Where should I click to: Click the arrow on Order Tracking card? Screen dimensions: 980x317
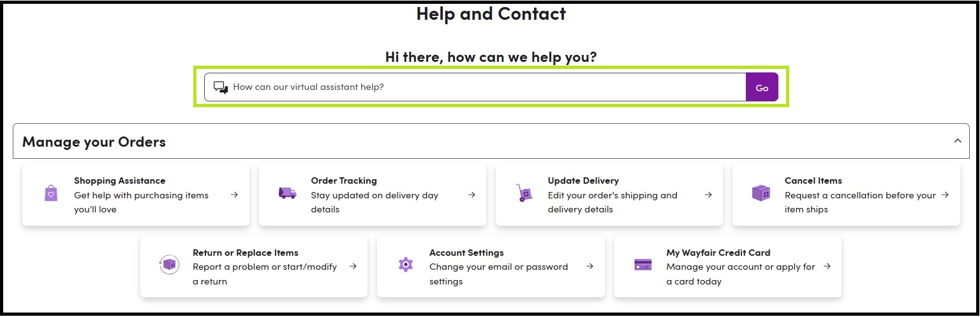[x=471, y=195]
